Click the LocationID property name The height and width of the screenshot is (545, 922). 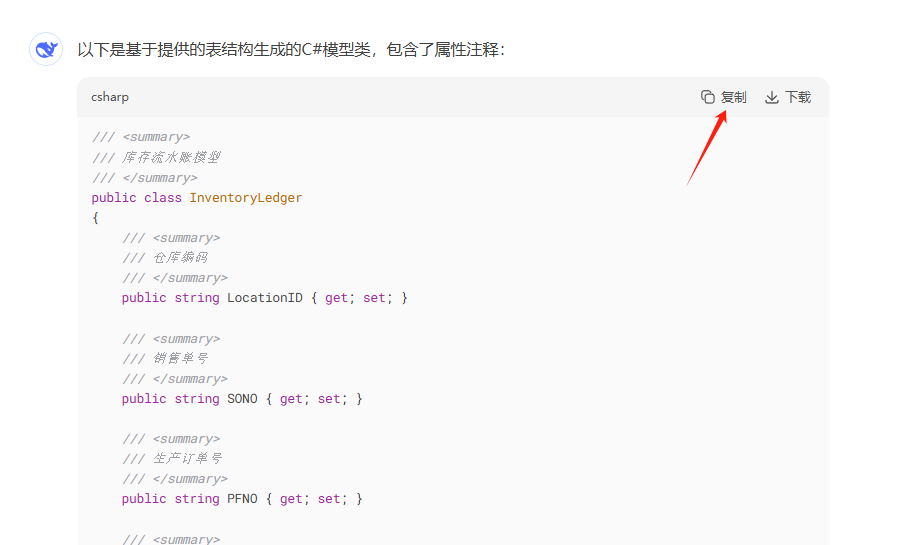(264, 298)
